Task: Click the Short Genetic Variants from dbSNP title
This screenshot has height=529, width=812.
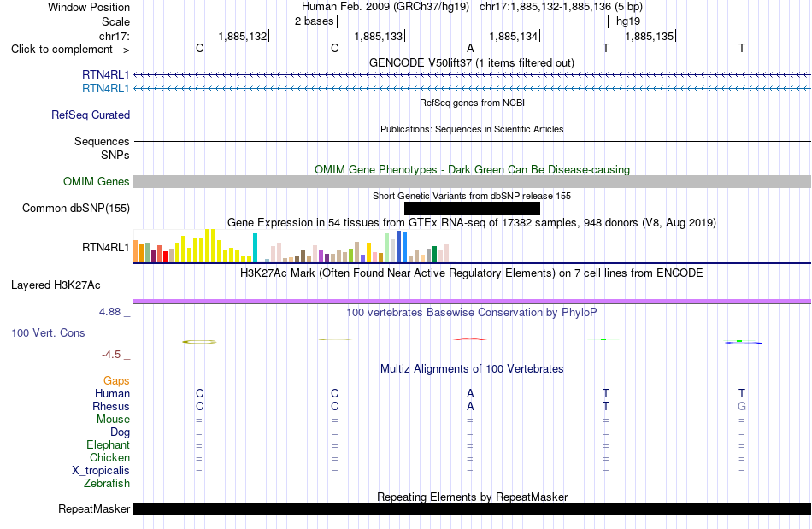Action: [x=472, y=196]
